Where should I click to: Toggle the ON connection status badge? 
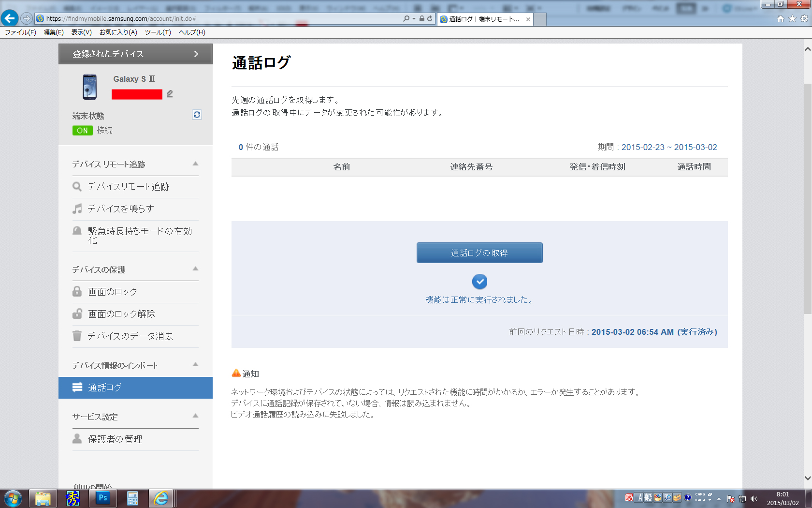pos(82,130)
